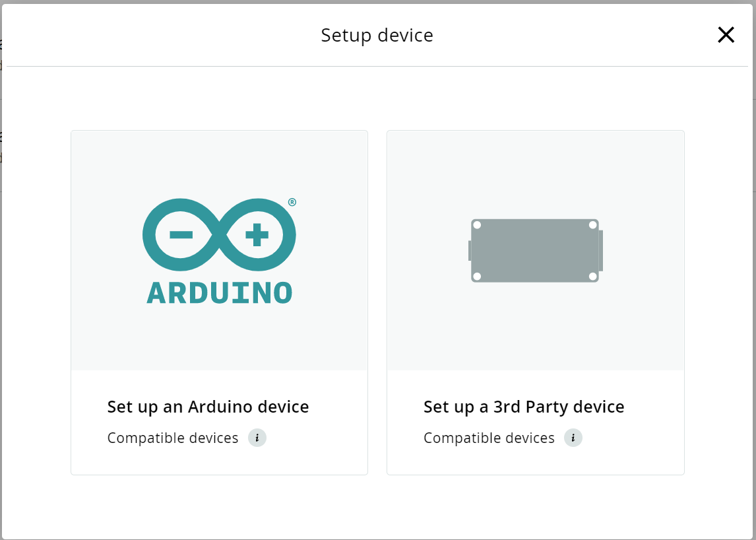Select "Set up a 3rd Party device" heading
The height and width of the screenshot is (540, 756).
(x=524, y=407)
